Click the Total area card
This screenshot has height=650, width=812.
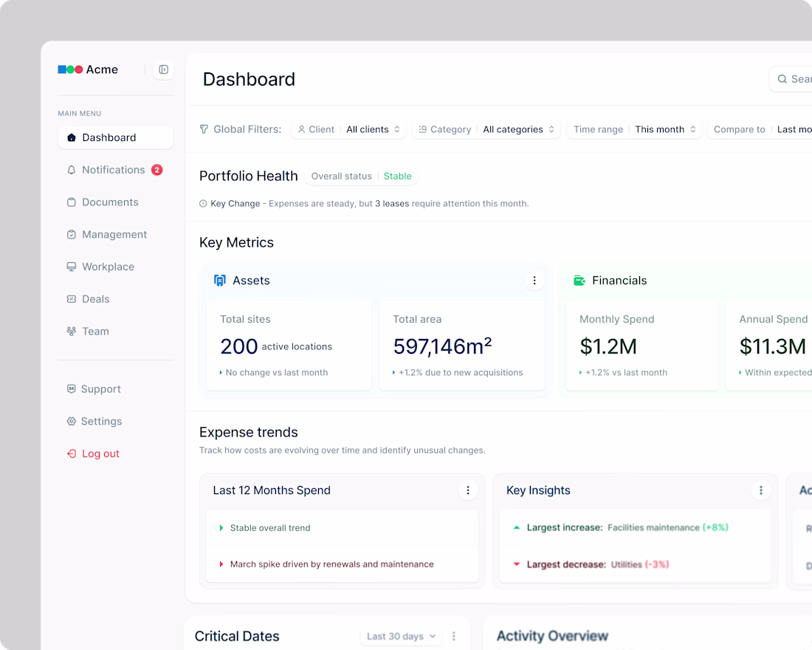(462, 345)
